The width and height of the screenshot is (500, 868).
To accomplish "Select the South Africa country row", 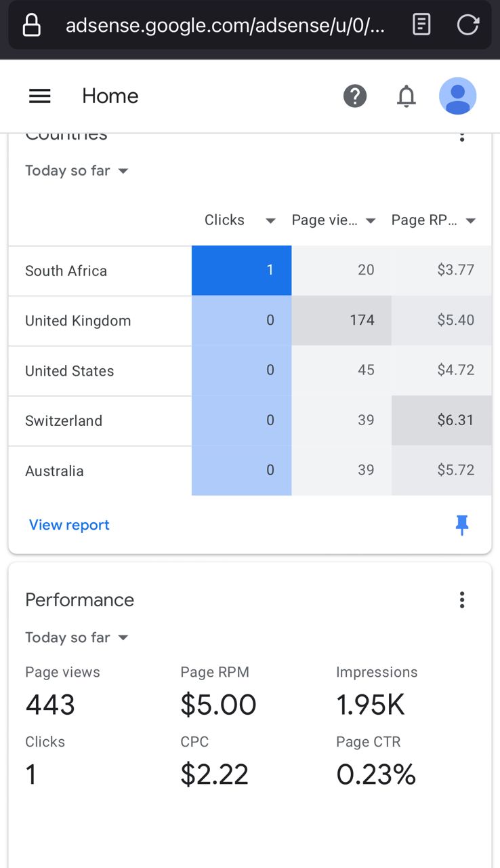I will pos(66,271).
